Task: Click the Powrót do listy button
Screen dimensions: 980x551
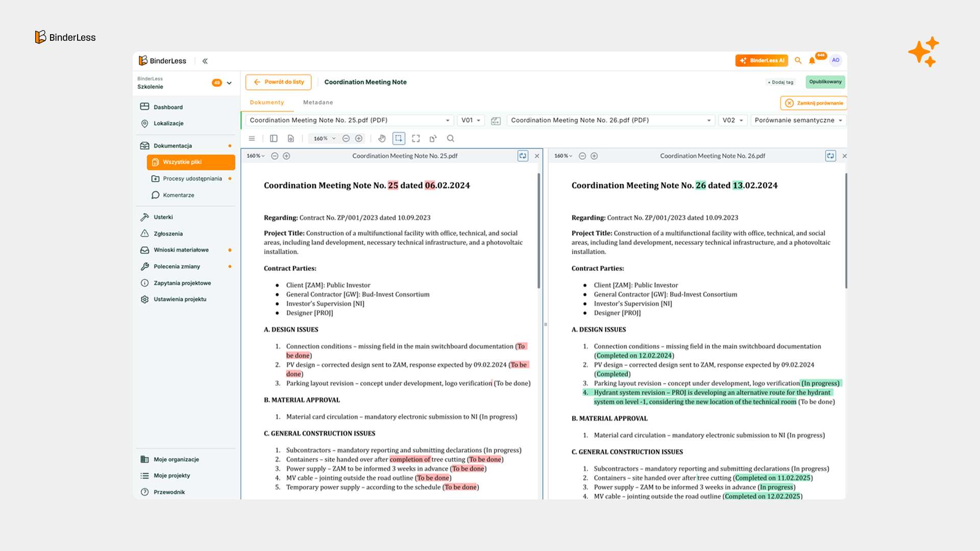Action: point(279,82)
